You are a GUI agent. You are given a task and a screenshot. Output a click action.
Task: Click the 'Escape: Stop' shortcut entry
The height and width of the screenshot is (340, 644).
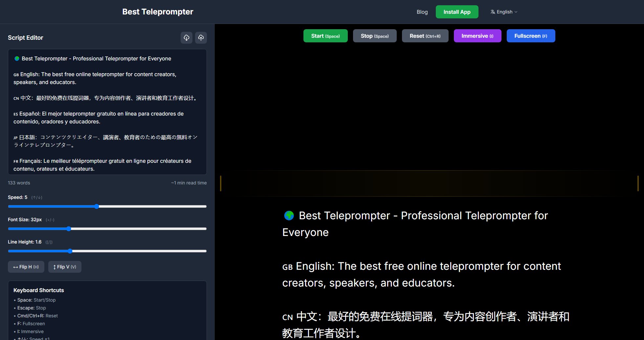(32, 308)
